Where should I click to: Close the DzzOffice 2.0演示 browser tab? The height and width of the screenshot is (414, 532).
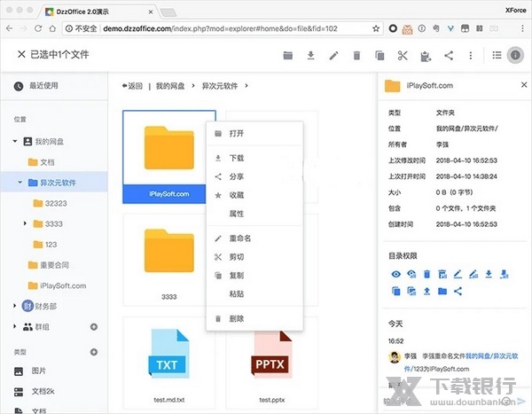tap(151, 12)
